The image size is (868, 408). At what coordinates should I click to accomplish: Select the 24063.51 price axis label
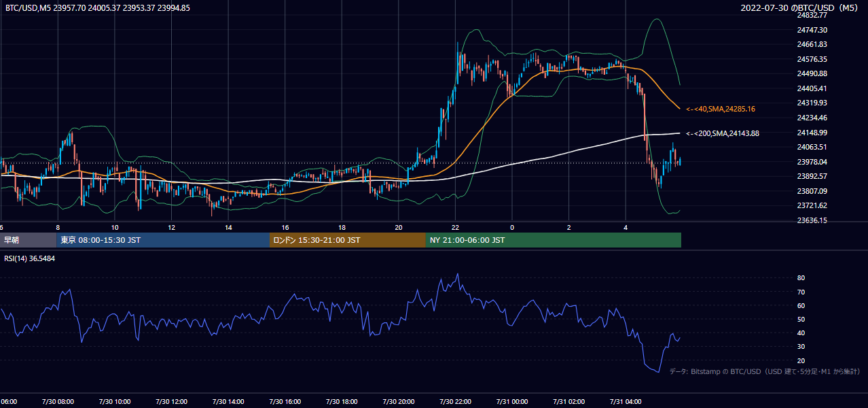812,147
